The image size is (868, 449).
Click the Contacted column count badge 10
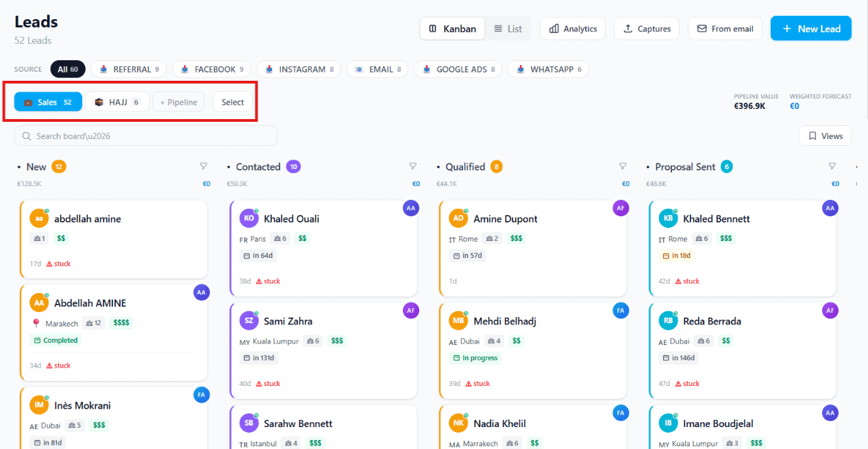point(293,166)
